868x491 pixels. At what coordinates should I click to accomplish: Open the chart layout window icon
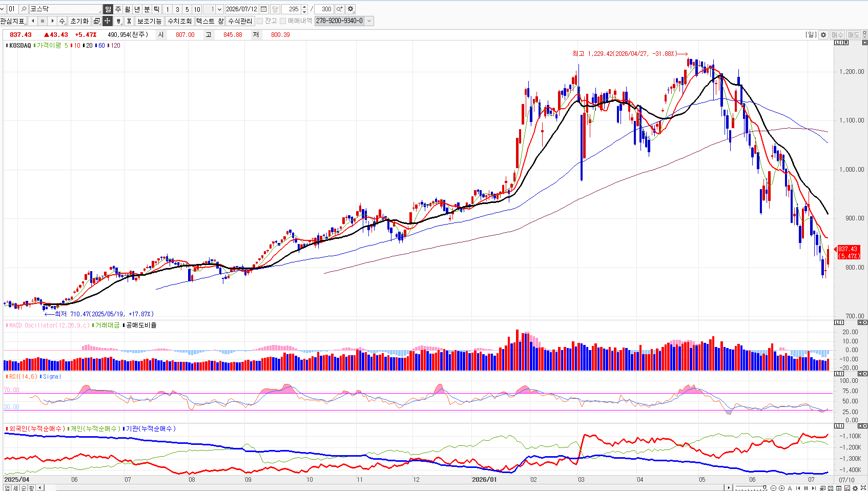[96, 21]
